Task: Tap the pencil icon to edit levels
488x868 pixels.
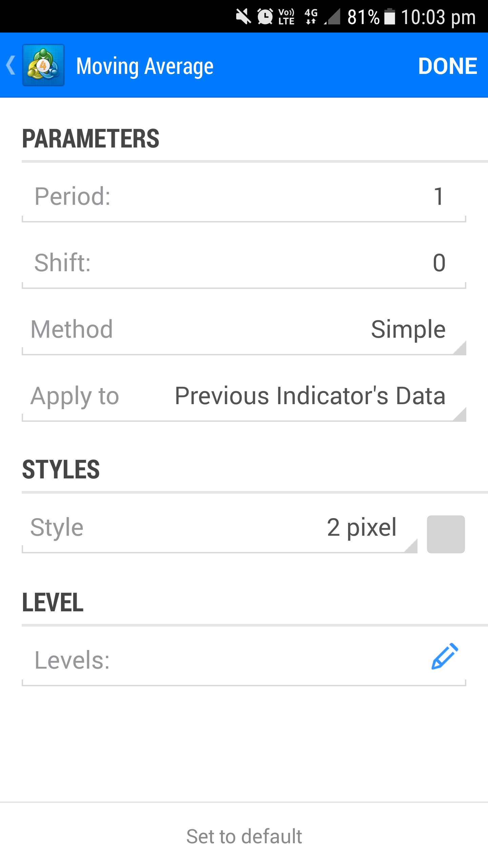Action: [x=445, y=656]
